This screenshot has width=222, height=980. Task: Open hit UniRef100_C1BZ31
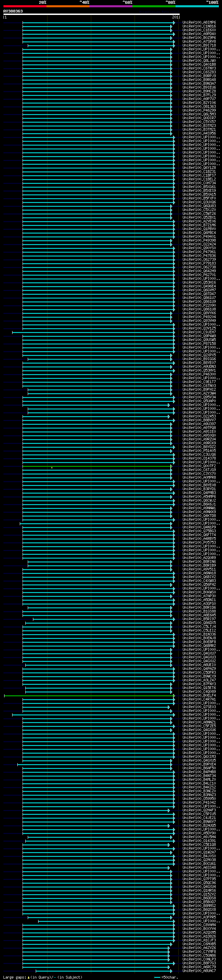(199, 171)
